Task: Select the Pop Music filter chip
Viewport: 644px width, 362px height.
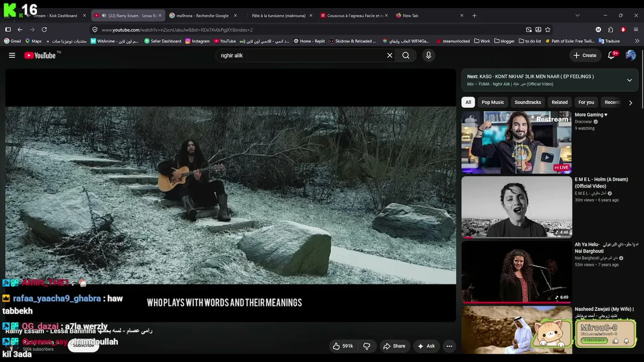Action: pos(493,102)
